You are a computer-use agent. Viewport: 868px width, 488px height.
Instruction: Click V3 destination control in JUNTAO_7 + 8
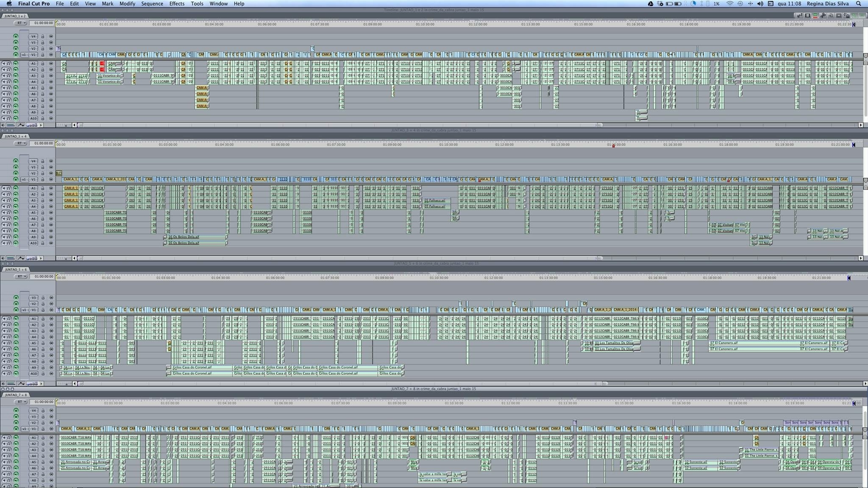click(33, 417)
